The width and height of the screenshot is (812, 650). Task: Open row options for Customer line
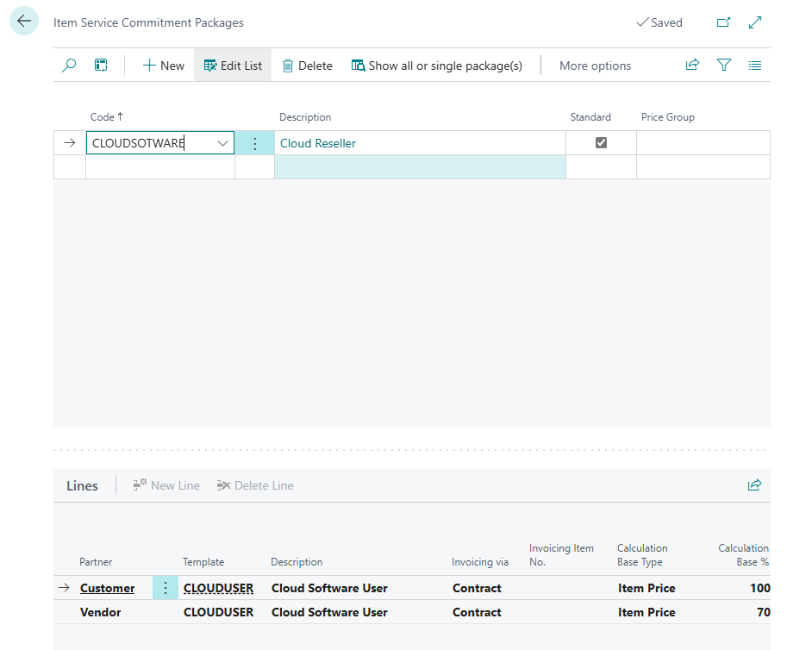click(165, 588)
